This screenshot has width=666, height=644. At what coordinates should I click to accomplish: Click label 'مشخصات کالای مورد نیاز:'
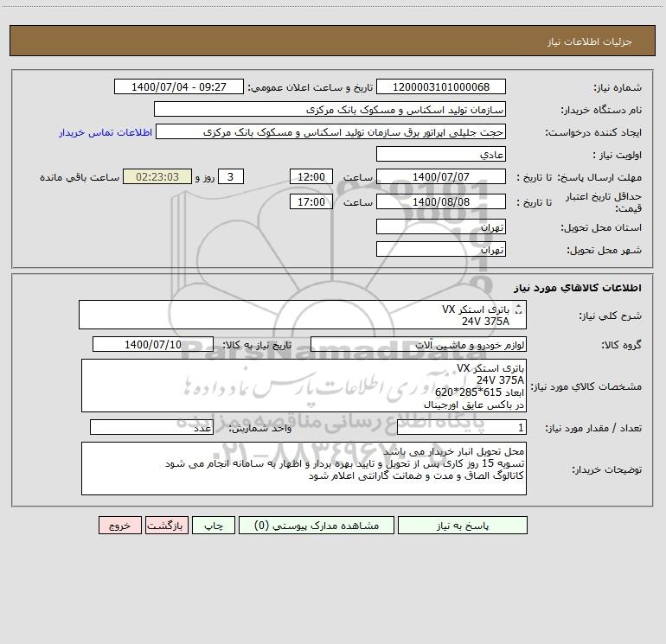(586, 386)
